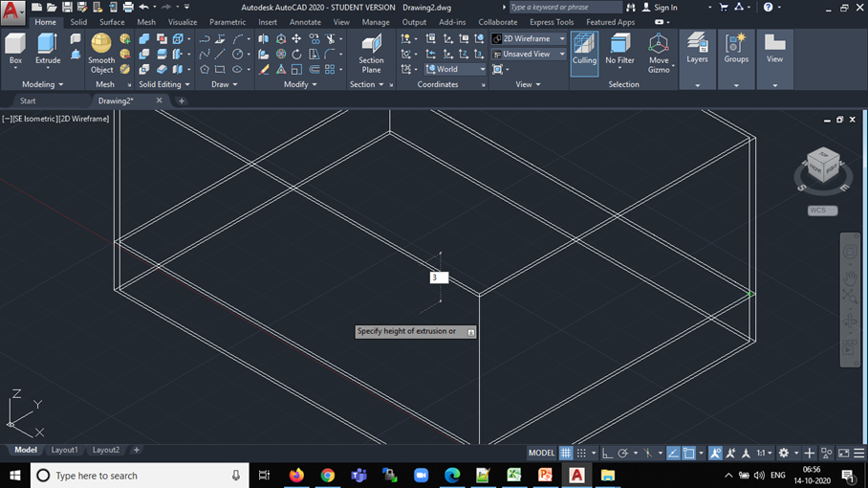This screenshot has height=488, width=868.
Task: Click the Move modify tool
Action: pyautogui.click(x=296, y=39)
